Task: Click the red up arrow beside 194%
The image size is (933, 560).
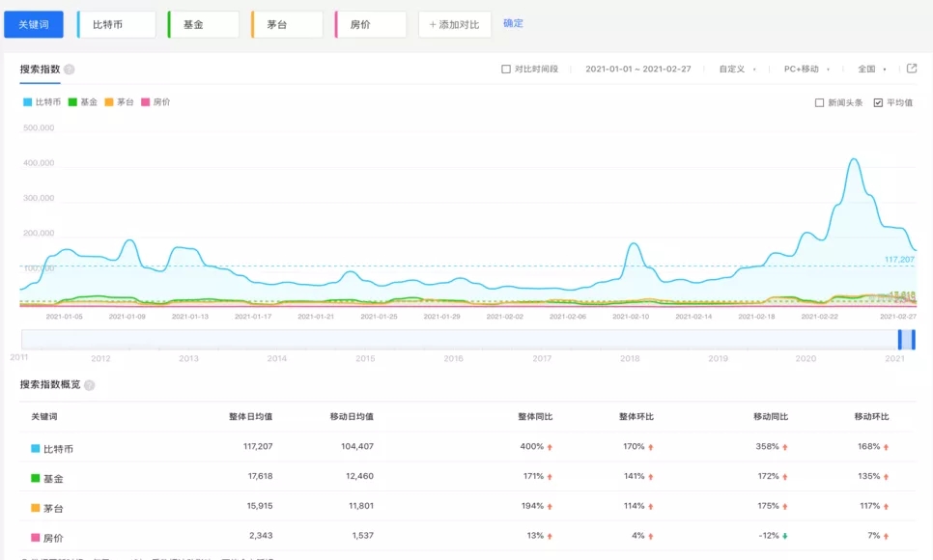Action: tap(550, 507)
